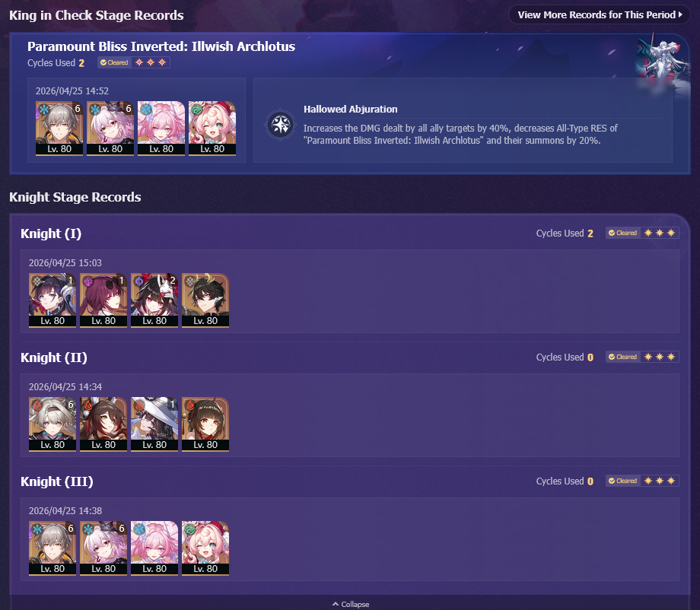
Task: Open View More Records for This Period
Action: coord(600,14)
